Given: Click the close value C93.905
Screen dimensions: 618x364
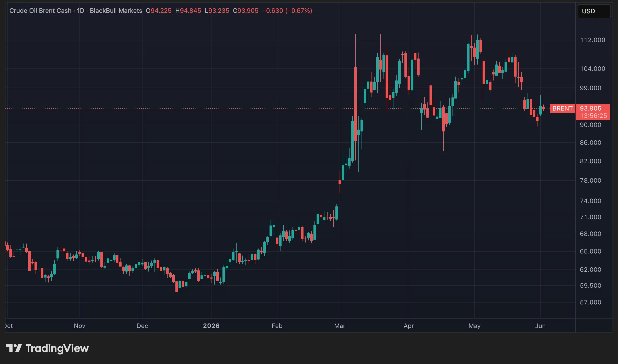Looking at the screenshot, I should pos(245,11).
